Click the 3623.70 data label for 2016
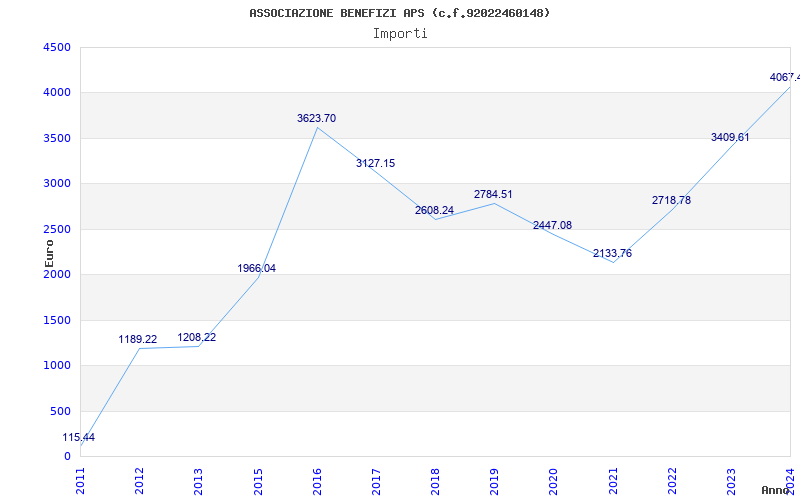 click(316, 118)
